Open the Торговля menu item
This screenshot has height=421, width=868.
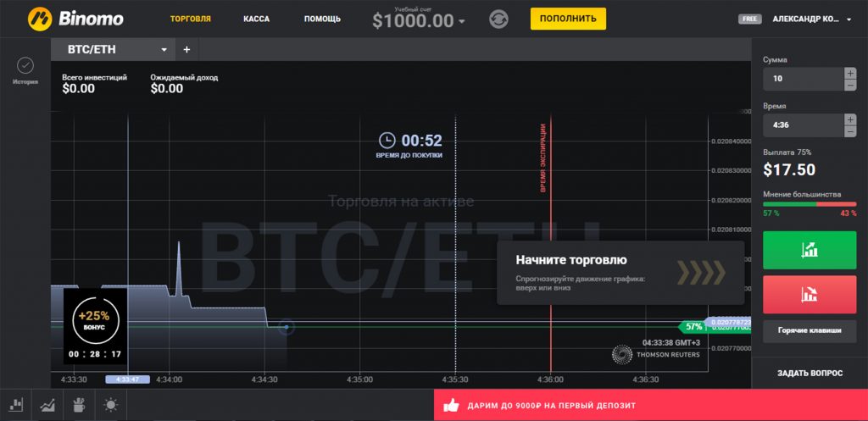coord(191,19)
